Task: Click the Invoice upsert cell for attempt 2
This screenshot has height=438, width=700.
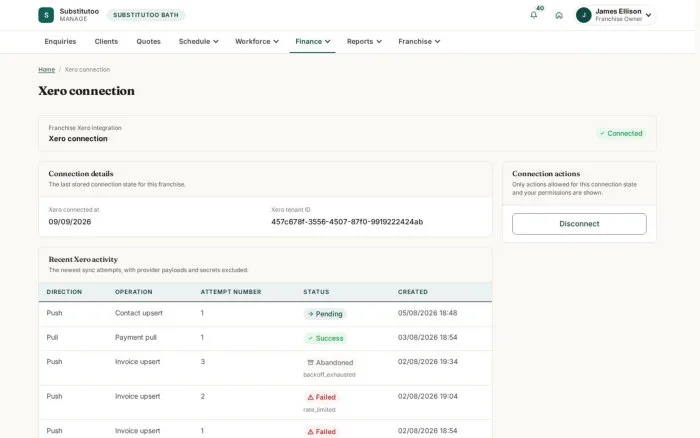Action: click(138, 396)
